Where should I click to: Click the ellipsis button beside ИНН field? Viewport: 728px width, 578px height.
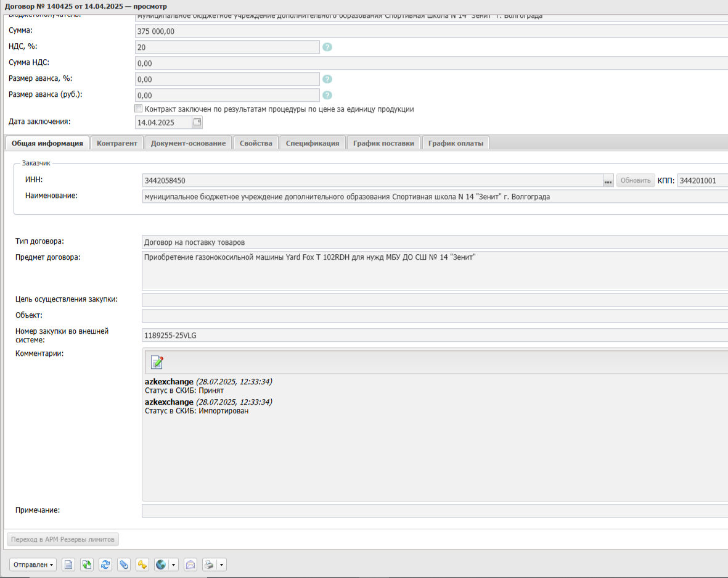608,181
